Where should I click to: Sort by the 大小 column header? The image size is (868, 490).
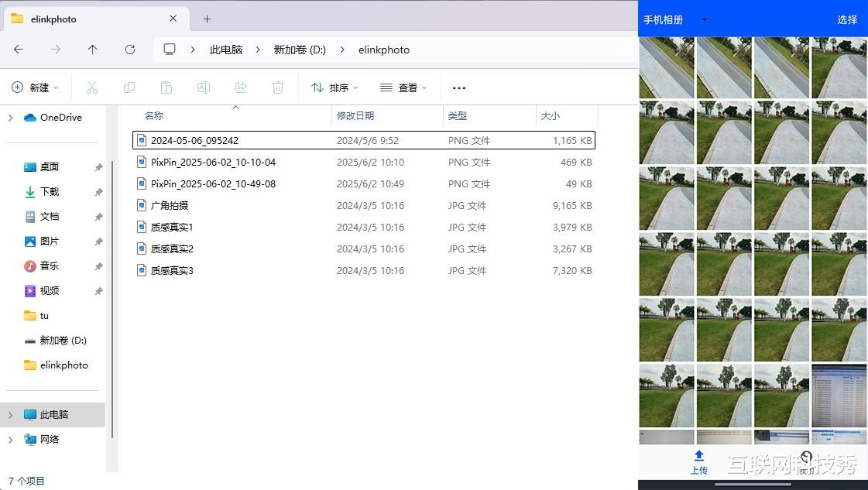551,115
